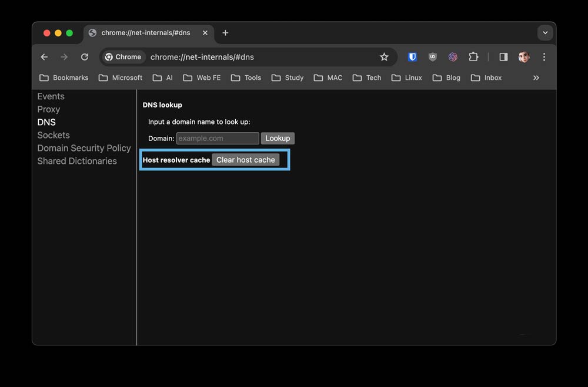588x387 pixels.
Task: Click the yellow minimize window button
Action: point(58,33)
